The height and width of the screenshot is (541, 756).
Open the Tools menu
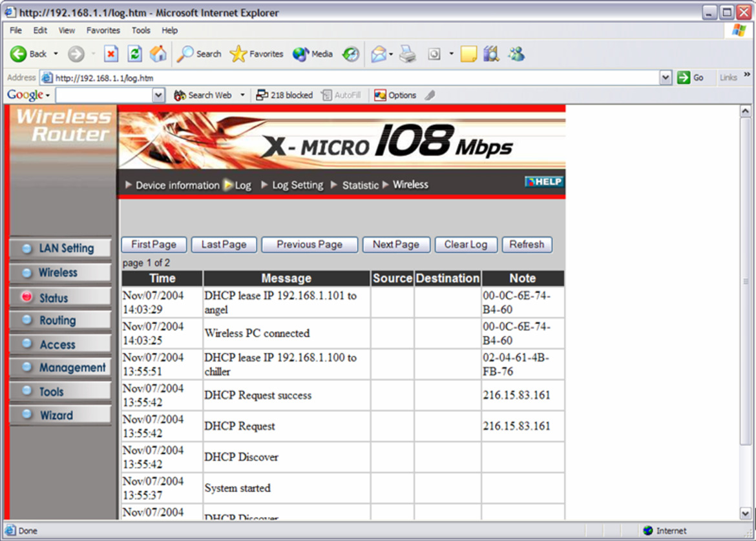click(x=141, y=30)
